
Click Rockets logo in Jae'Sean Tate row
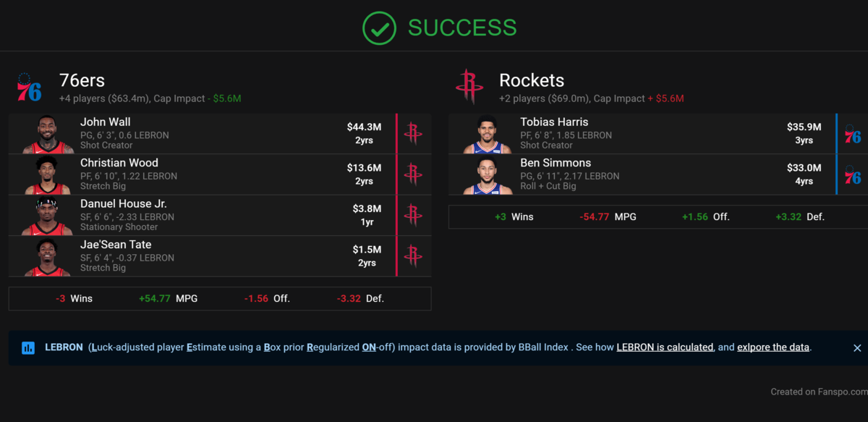[x=413, y=256]
